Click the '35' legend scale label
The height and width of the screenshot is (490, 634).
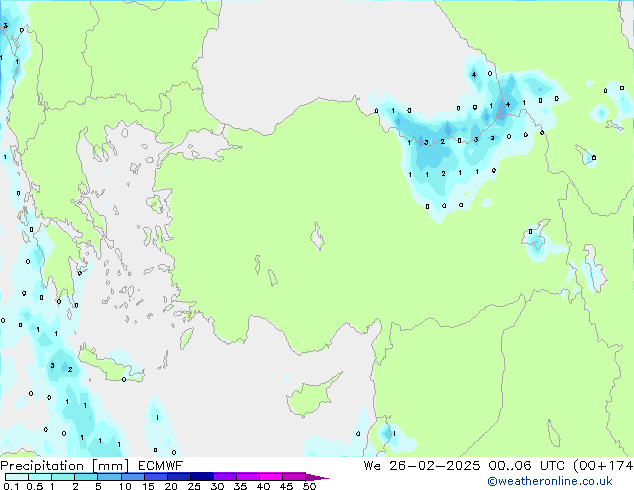[240, 486]
